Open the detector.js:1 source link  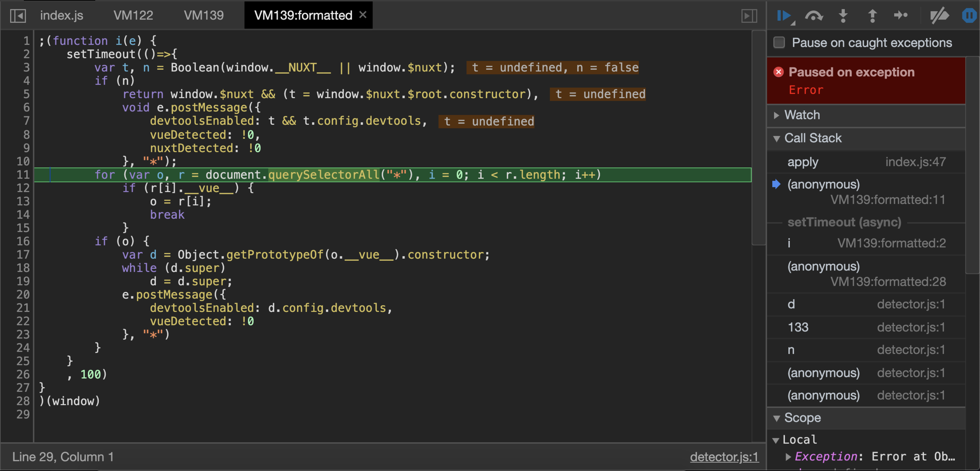coord(724,457)
